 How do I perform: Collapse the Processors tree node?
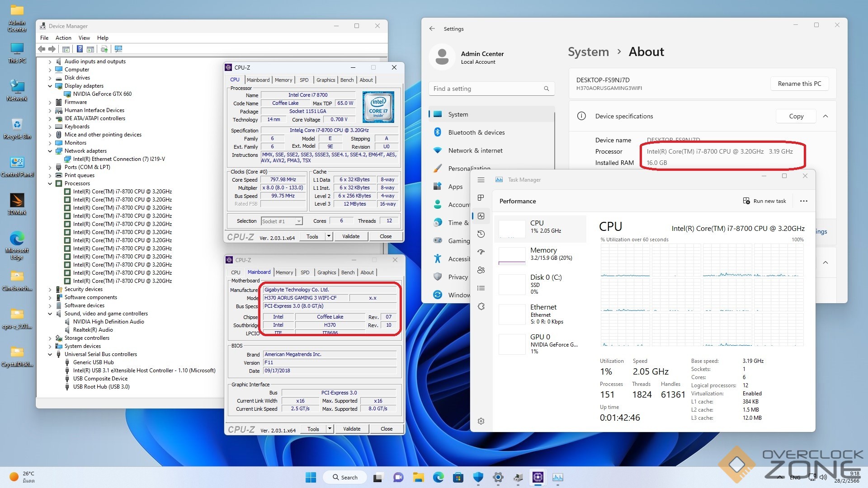(x=50, y=183)
